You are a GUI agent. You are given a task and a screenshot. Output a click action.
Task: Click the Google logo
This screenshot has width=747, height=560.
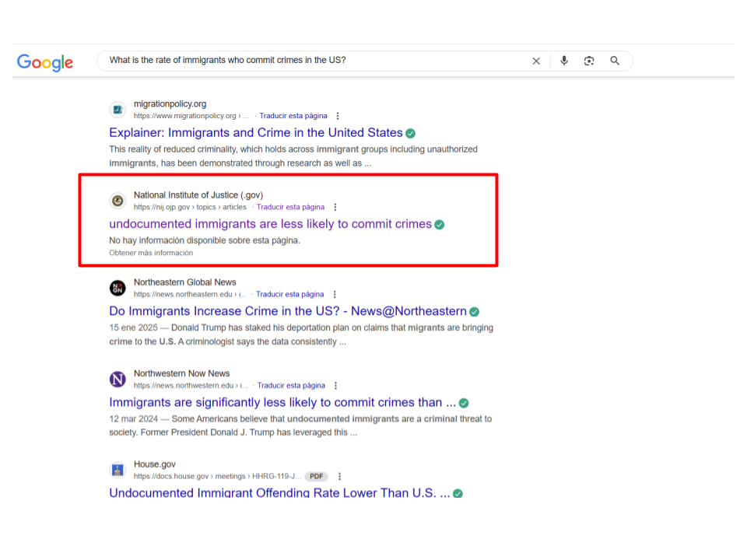45,62
